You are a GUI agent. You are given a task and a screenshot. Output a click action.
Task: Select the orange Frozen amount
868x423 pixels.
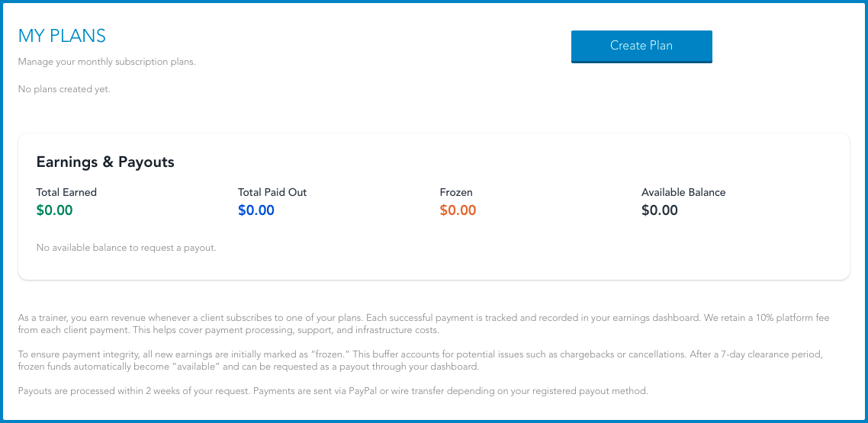point(458,210)
